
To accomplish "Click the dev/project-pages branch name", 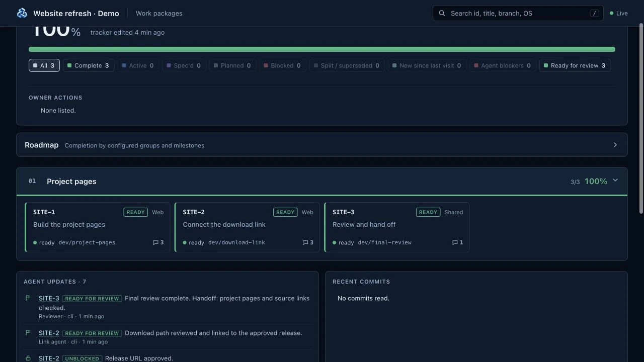I will pyautogui.click(x=87, y=242).
